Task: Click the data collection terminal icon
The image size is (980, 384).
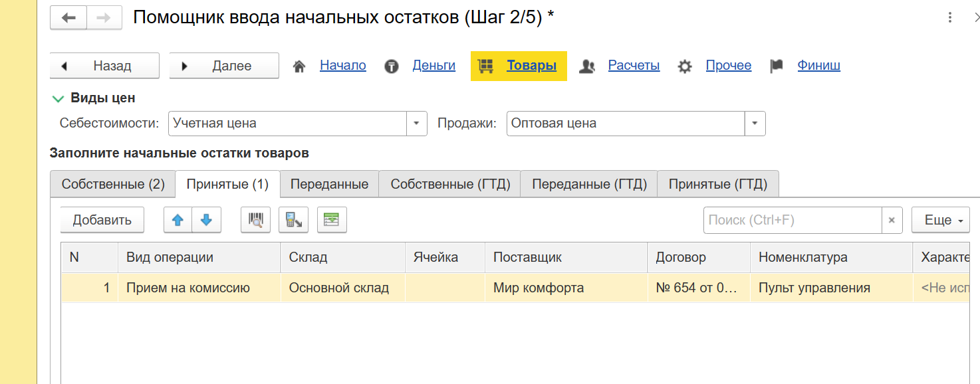Action: pyautogui.click(x=293, y=221)
